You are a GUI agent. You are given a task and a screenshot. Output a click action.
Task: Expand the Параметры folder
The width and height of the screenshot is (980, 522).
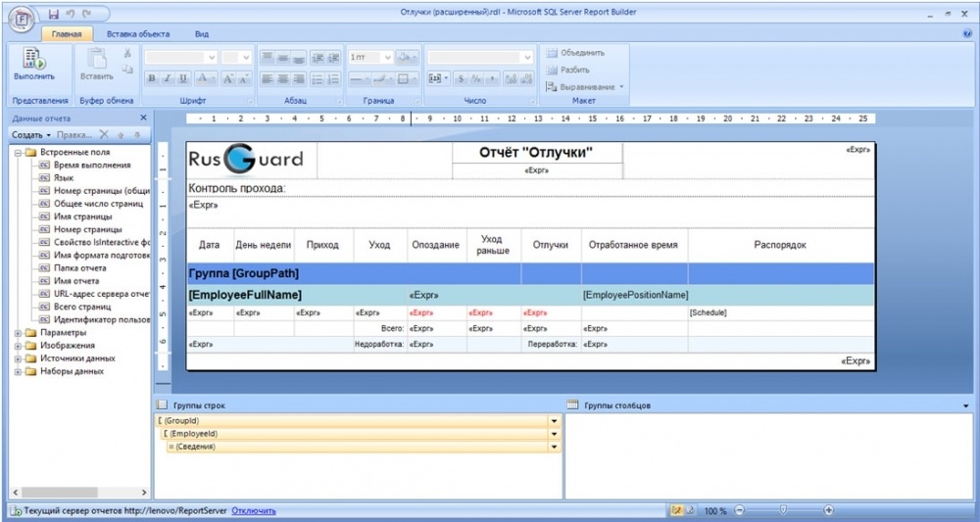[18, 333]
